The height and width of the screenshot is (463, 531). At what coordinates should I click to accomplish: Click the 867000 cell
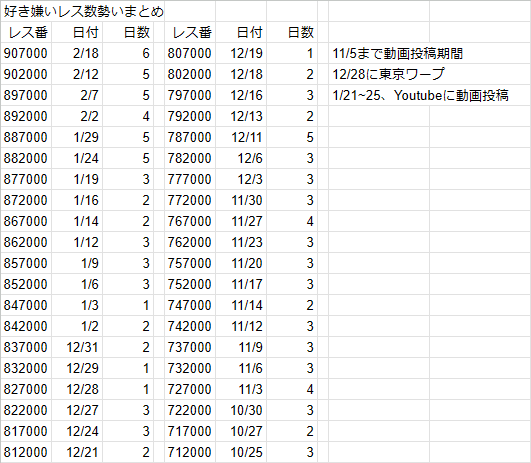pyautogui.click(x=26, y=221)
